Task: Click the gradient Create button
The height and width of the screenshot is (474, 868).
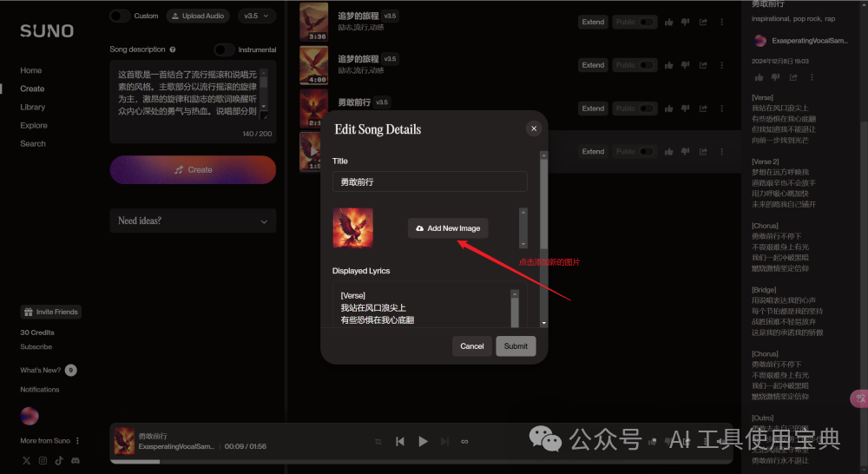Action: [193, 169]
